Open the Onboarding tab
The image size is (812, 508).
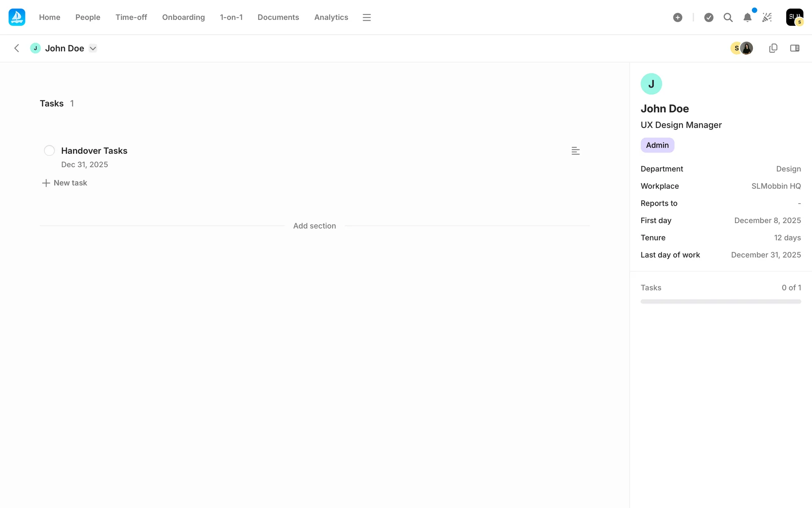[x=183, y=17]
